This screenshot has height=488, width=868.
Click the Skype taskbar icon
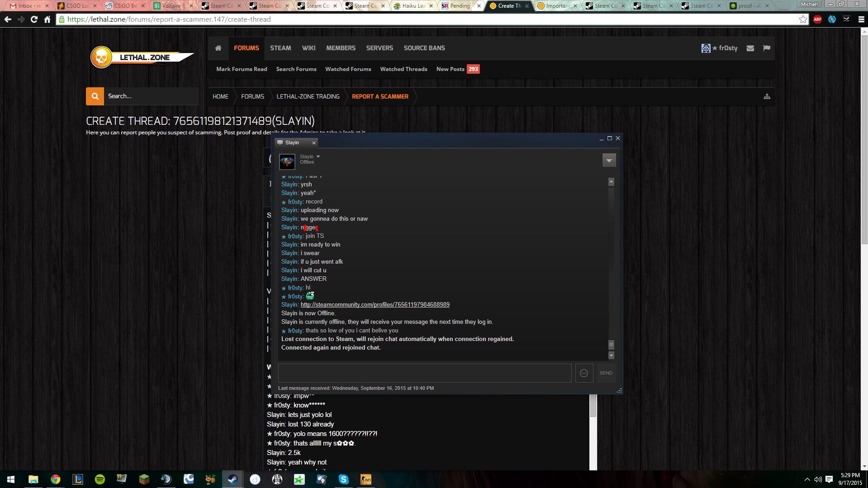point(343,479)
